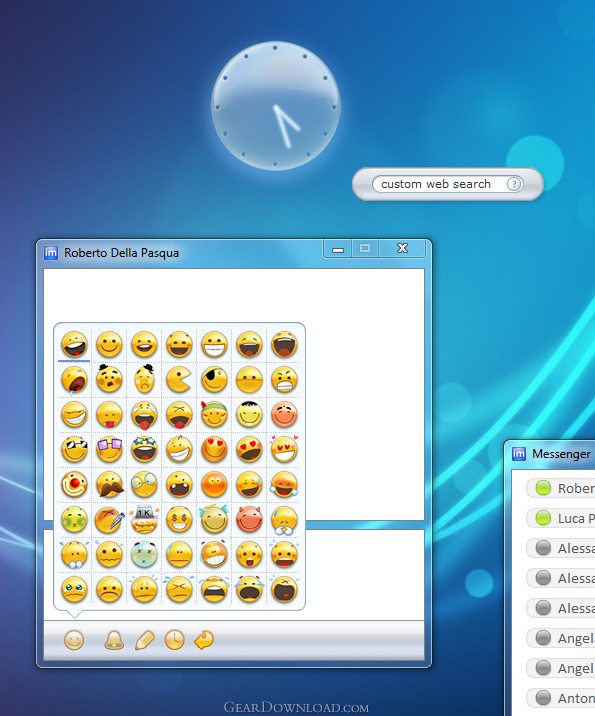This screenshot has width=595, height=716.
Task: Select the simple classic smile emoticon
Action: coord(109,345)
